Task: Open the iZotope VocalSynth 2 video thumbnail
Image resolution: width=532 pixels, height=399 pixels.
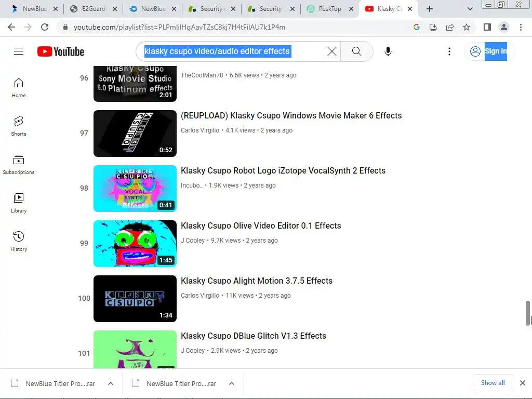Action: pos(135,188)
